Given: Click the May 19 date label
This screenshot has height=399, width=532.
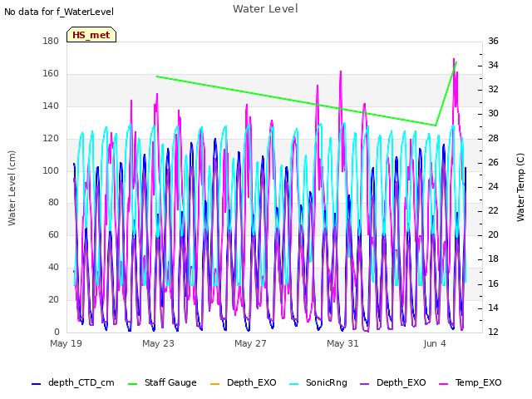Looking at the screenshot, I should [66, 343].
